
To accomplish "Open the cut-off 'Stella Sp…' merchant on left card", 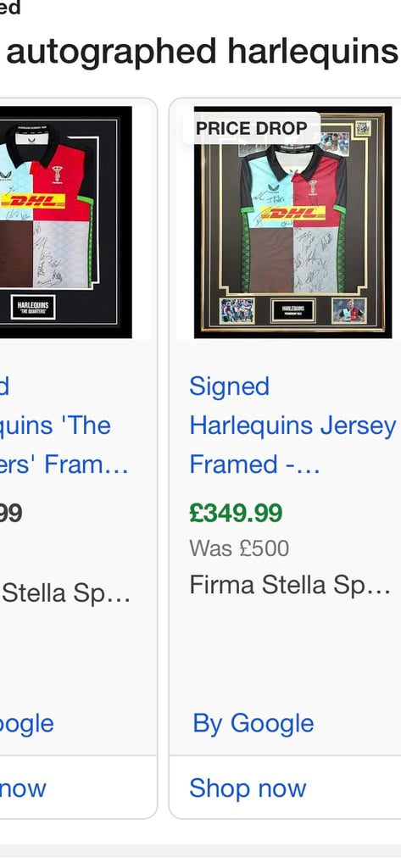I will pos(65,593).
